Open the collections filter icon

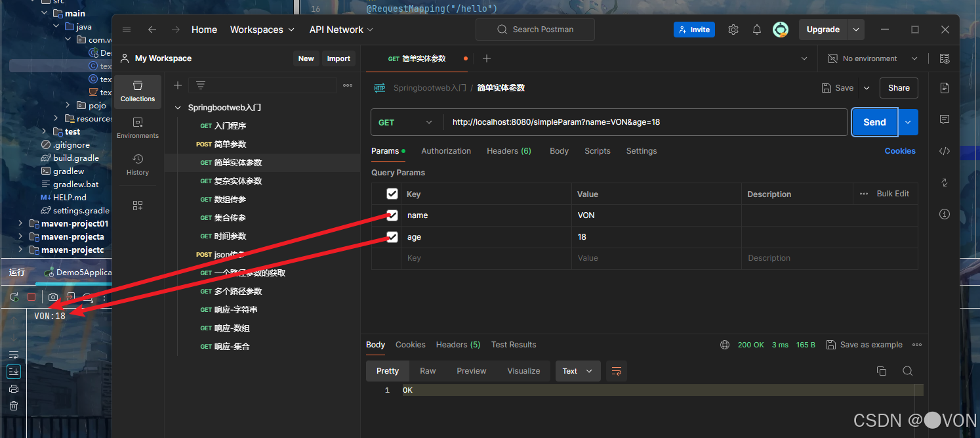[x=201, y=85]
